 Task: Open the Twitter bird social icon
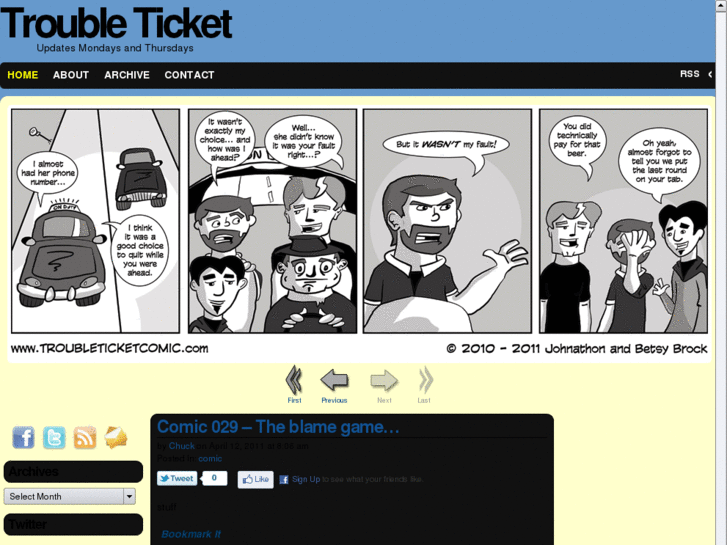coord(54,437)
